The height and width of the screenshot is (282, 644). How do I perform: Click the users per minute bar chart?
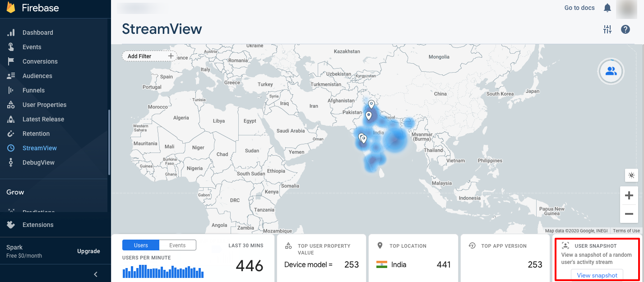163,271
